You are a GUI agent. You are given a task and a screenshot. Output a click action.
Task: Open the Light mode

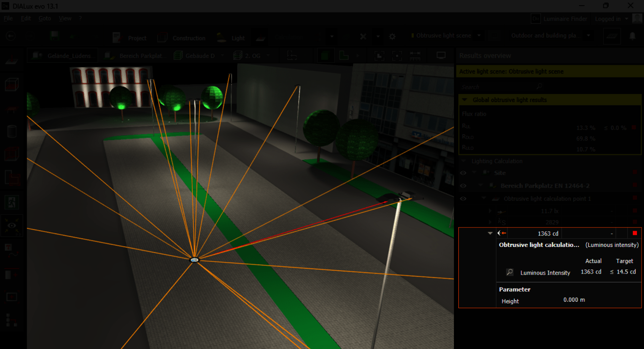coord(231,38)
